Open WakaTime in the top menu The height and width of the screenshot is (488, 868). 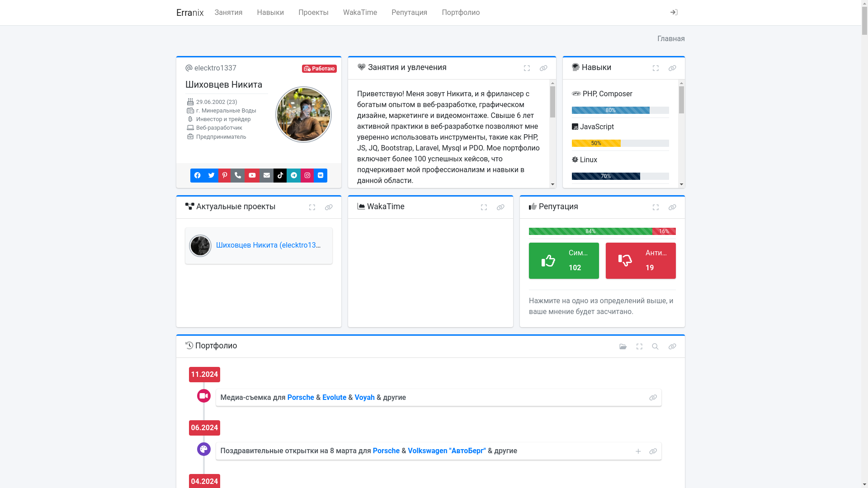tap(360, 13)
